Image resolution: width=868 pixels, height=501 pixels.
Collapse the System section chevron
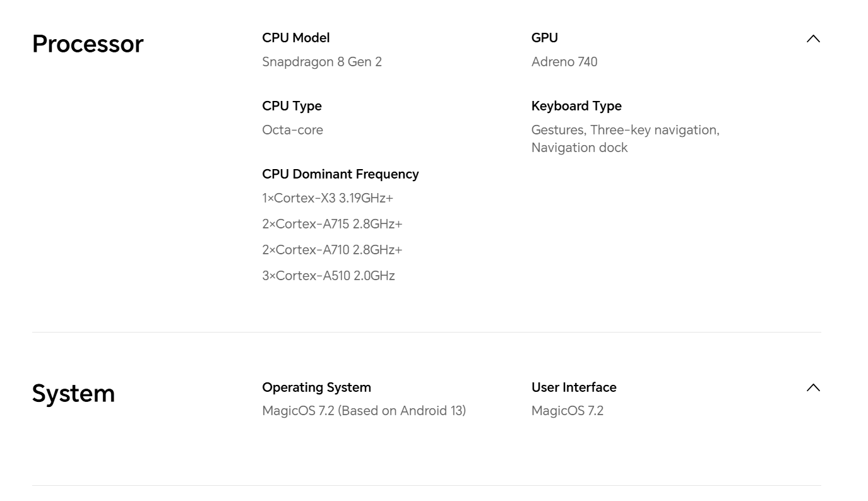(813, 388)
